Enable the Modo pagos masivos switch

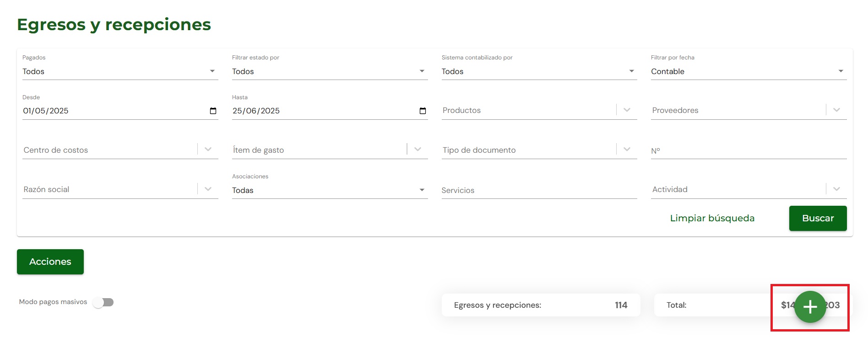103,302
